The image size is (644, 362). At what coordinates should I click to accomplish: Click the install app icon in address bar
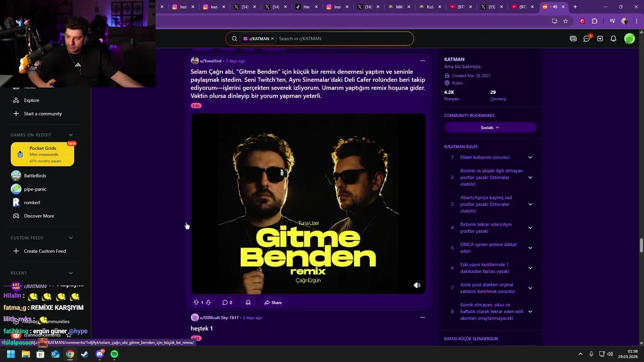click(x=554, y=21)
